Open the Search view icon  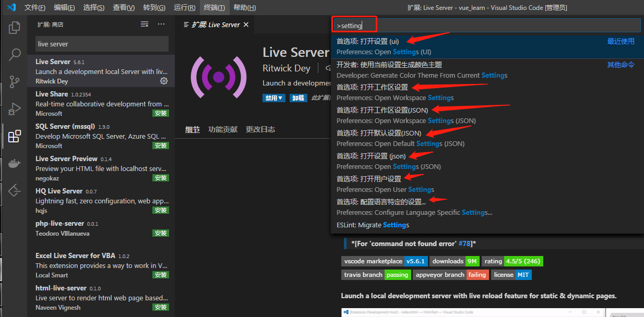pyautogui.click(x=14, y=54)
